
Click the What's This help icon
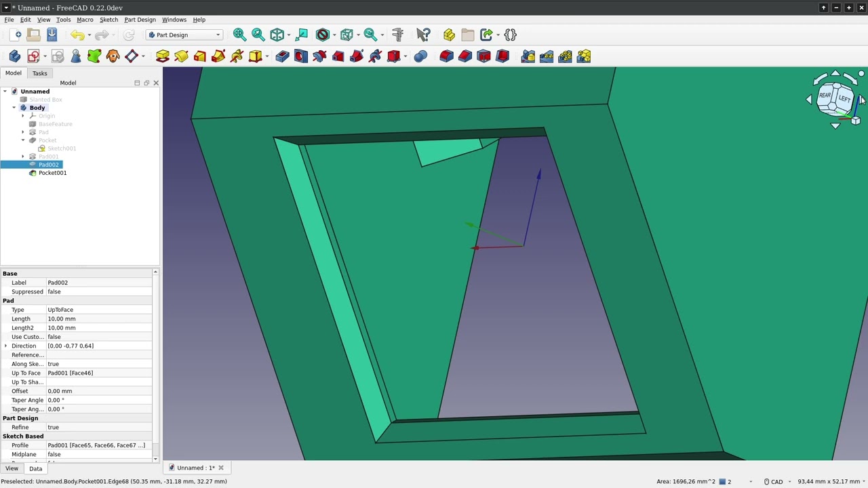pos(423,35)
